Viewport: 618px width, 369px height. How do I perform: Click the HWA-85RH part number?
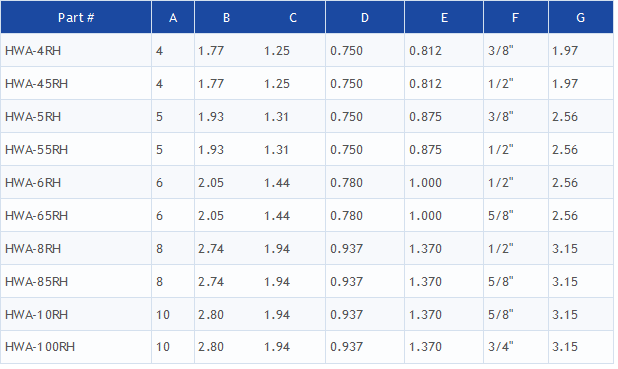coord(36,282)
